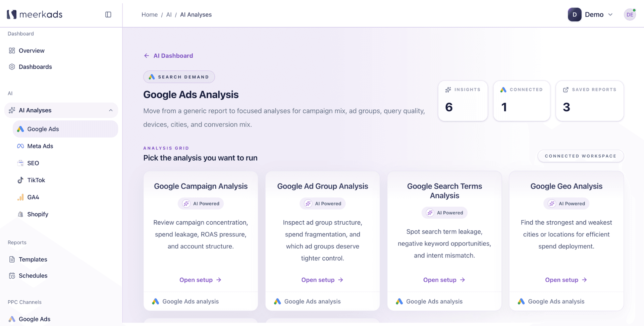Click the Saved Reports external link icon
The height and width of the screenshot is (326, 644).
[566, 90]
